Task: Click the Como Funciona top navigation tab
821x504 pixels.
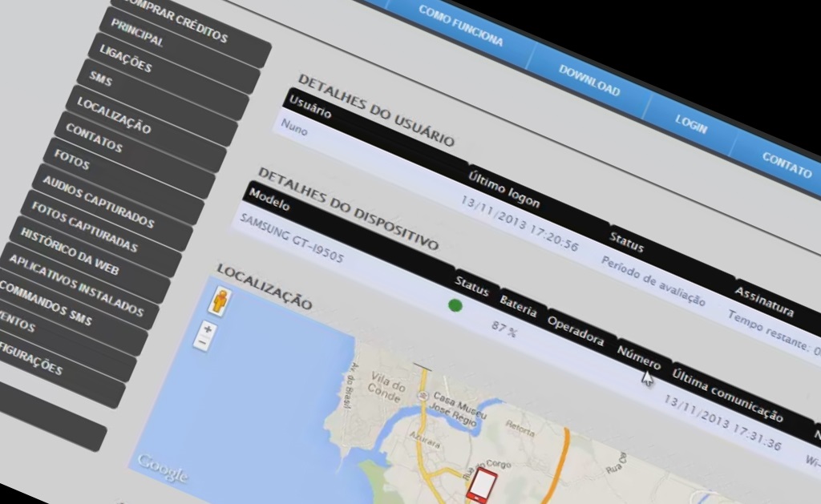Action: coord(459,27)
